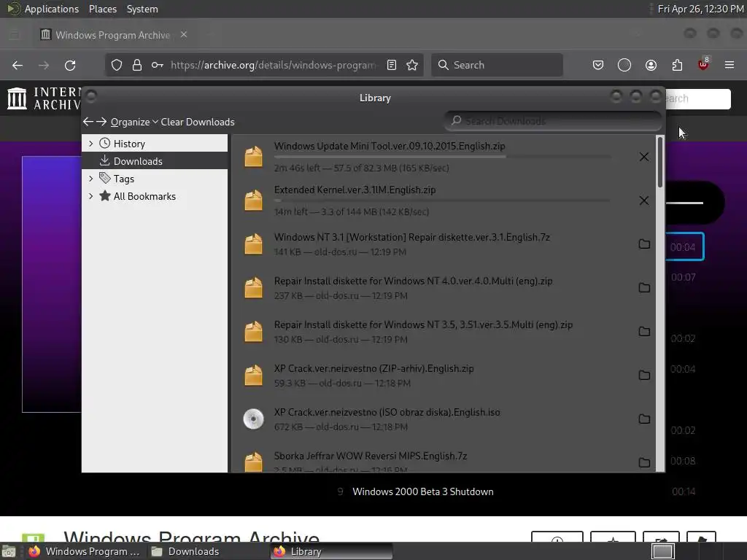The width and height of the screenshot is (747, 560).
Task: Toggle reader view icon in address bar
Action: pyautogui.click(x=392, y=65)
